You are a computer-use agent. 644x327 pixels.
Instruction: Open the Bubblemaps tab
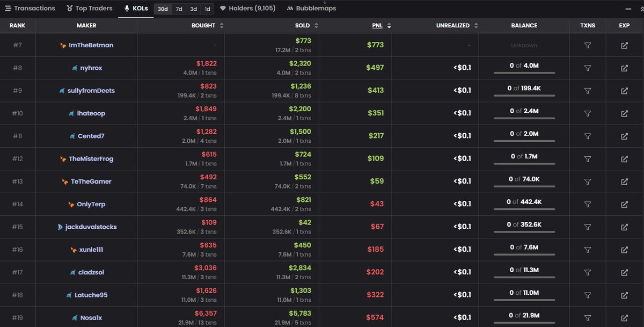click(x=312, y=9)
